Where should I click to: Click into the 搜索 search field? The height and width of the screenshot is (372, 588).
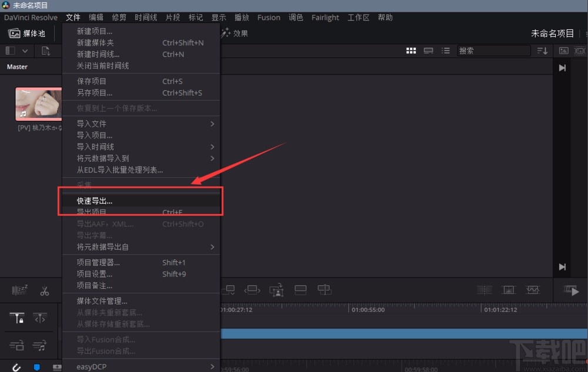point(493,50)
